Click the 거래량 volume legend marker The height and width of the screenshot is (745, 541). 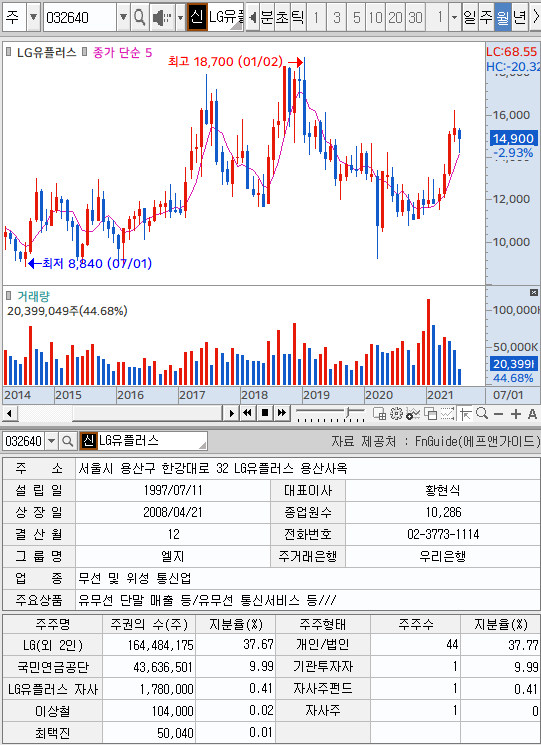9,296
